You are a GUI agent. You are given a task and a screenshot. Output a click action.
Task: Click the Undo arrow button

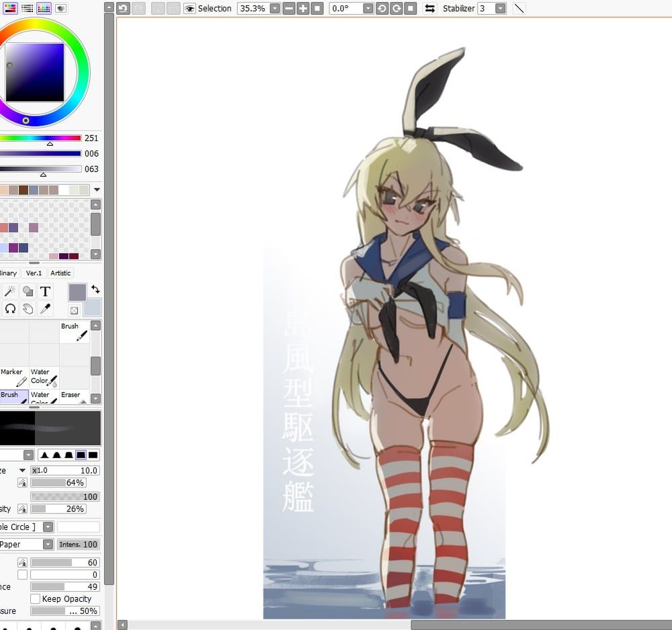[x=124, y=8]
